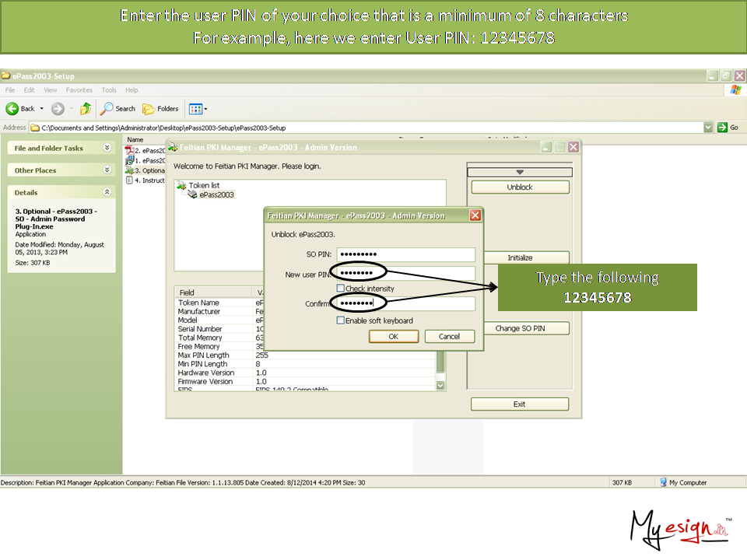Expand the File and Folder Tasks panel
This screenshot has height=560, width=747.
[x=107, y=148]
